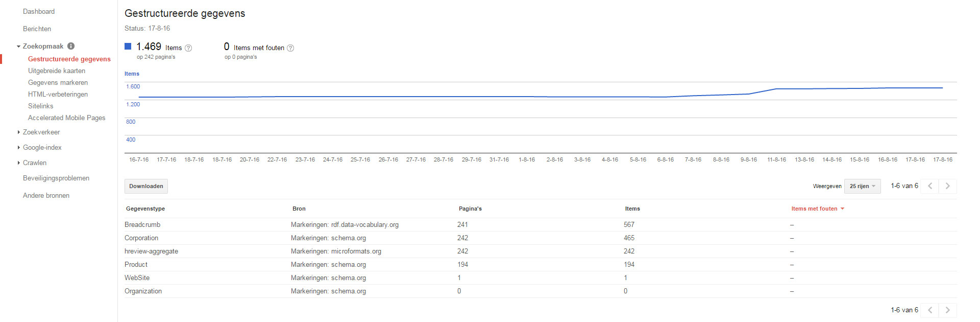This screenshot has width=980, height=322.
Task: Open the 25 rijen rows dropdown
Action: (x=862, y=186)
